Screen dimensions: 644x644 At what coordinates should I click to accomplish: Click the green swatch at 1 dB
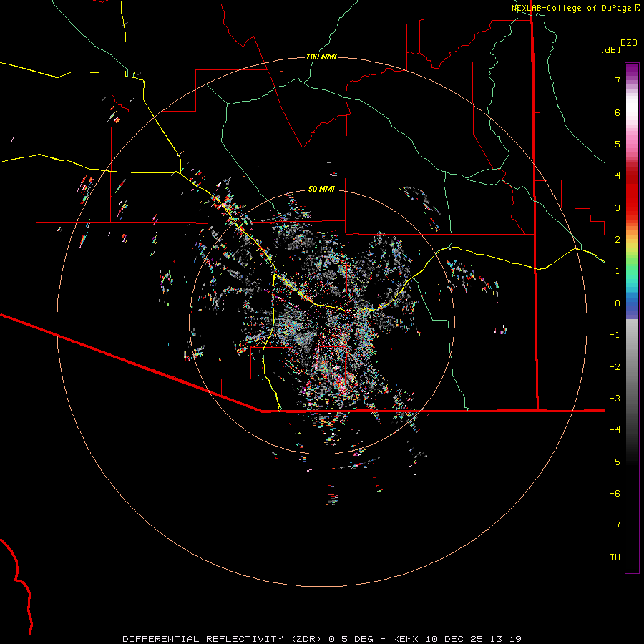(x=632, y=271)
